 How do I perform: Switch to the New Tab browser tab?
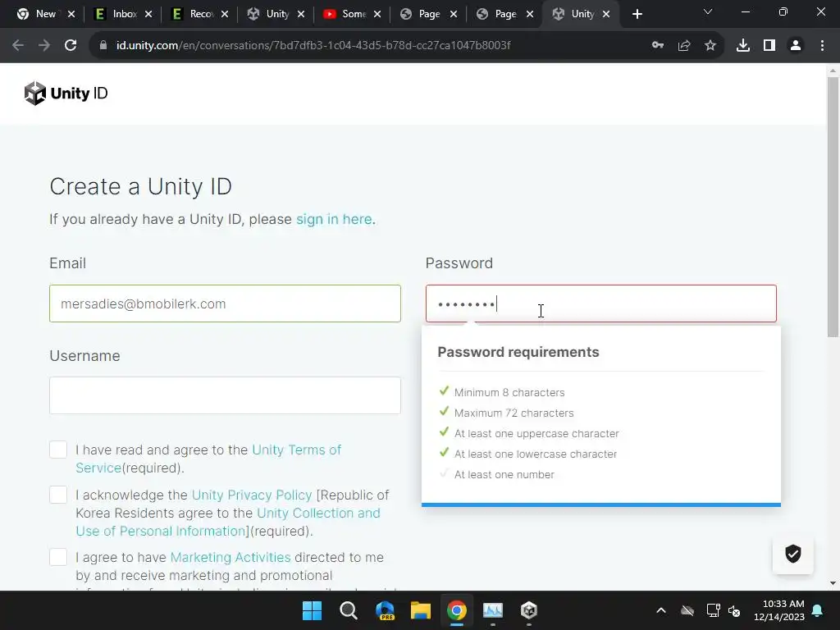(x=45, y=14)
